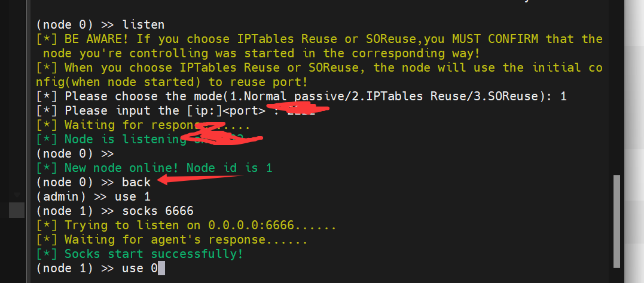Click the small triangle on left edge

pyautogui.click(x=17, y=195)
